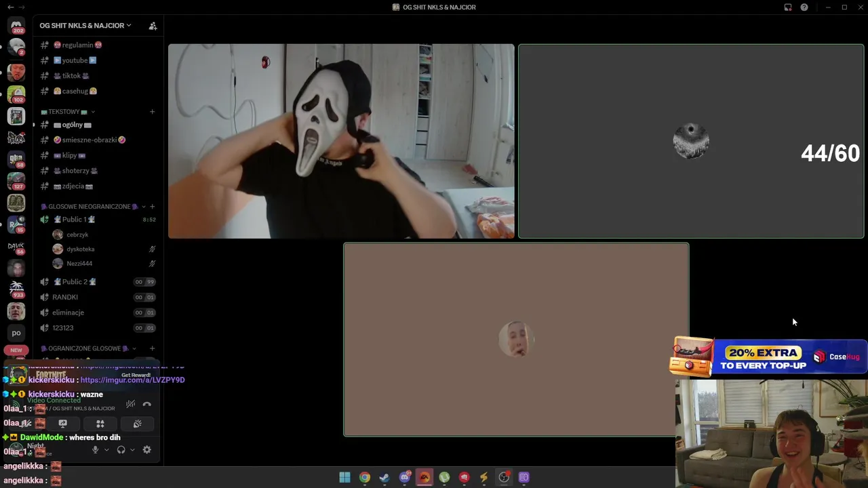Launch Google Chrome from taskbar
Image resolution: width=868 pixels, height=488 pixels.
tap(365, 478)
